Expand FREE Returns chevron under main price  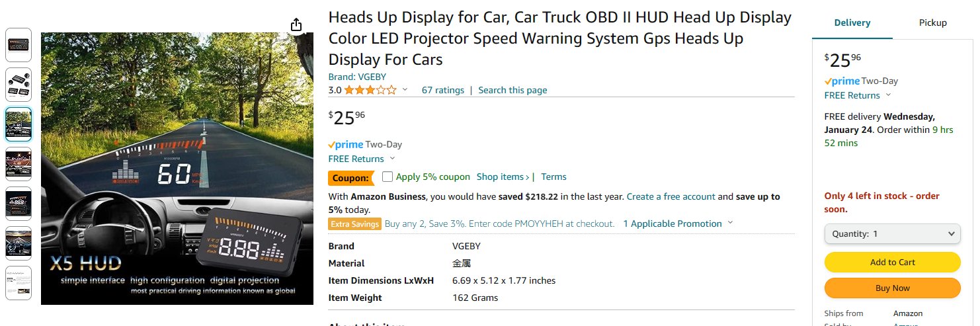tap(392, 159)
